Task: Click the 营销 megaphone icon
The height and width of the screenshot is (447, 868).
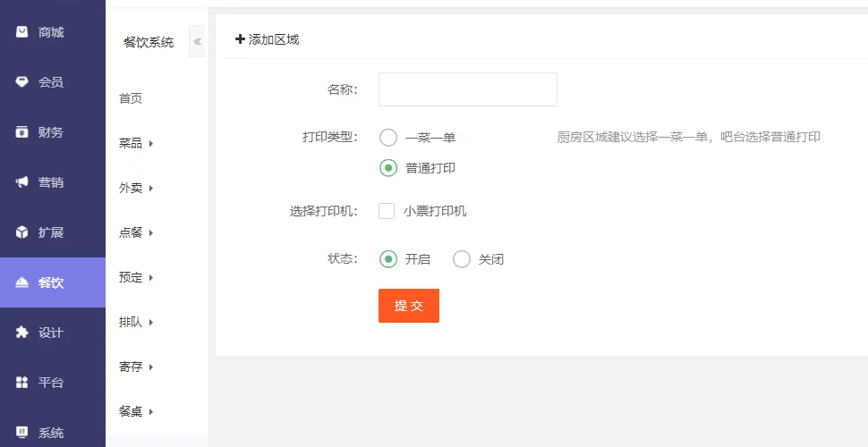Action: [x=21, y=182]
